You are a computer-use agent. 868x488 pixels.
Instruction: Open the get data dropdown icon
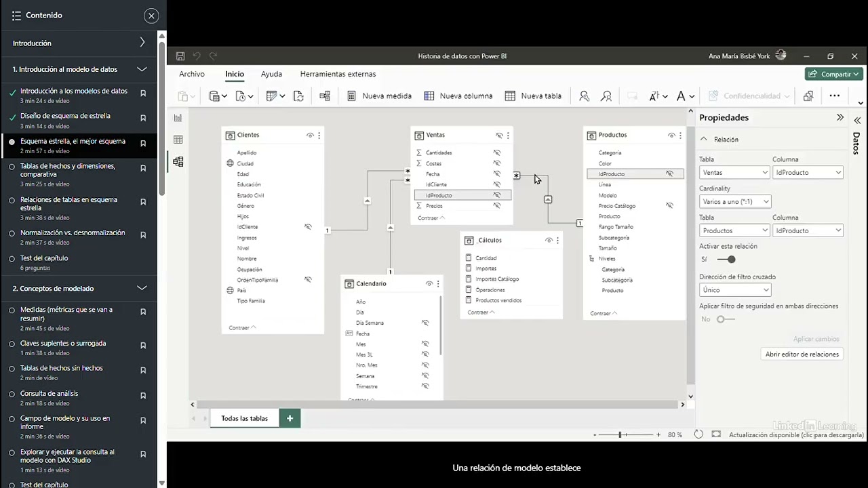coord(218,96)
